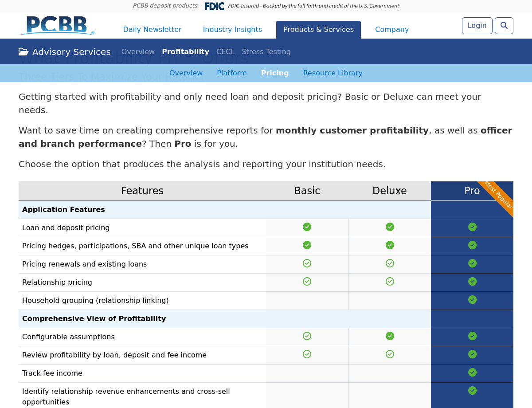The image size is (532, 408).
Task: Open the Resource Library sub-tab
Action: coord(332,73)
